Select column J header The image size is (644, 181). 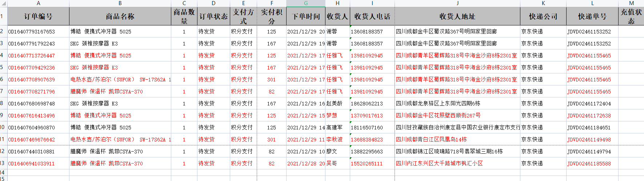pyautogui.click(x=457, y=3)
